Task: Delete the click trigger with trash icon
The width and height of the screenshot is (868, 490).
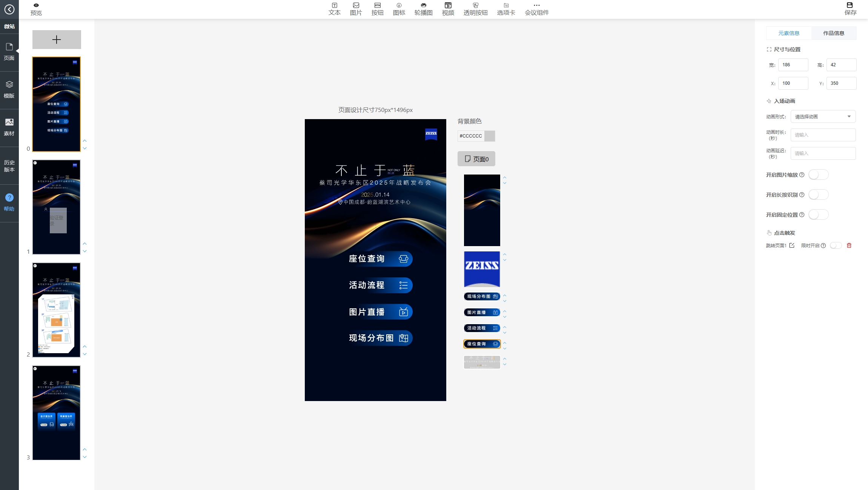Action: (849, 245)
